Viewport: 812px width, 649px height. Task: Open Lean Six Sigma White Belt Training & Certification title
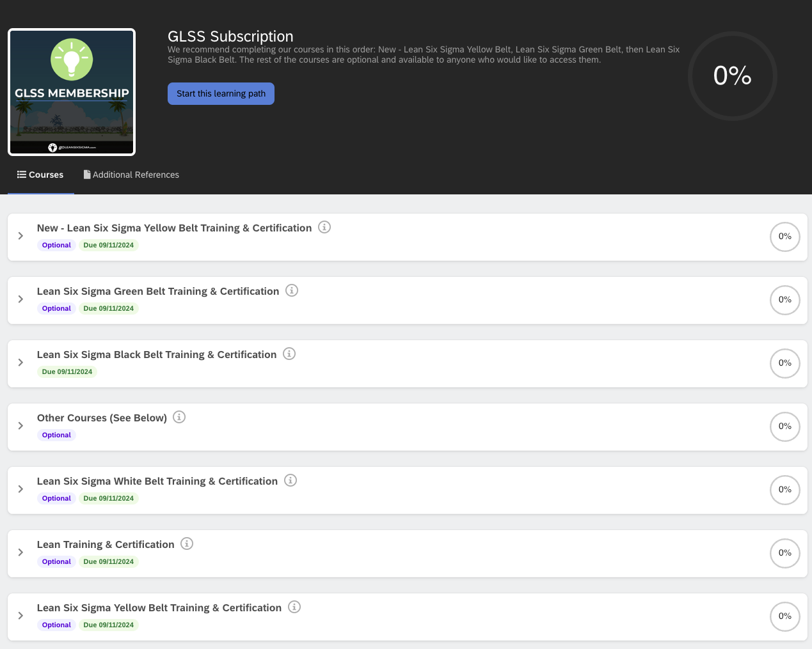(x=157, y=481)
